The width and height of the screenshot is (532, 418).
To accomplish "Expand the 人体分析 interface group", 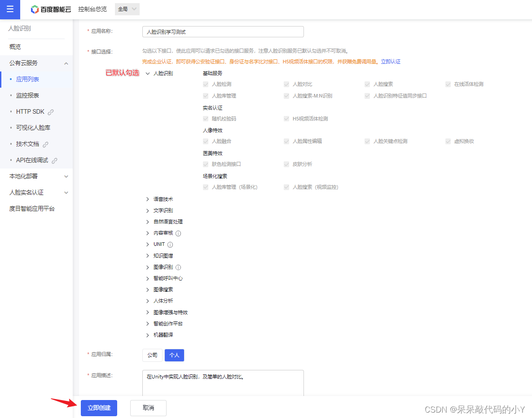I will pos(148,301).
